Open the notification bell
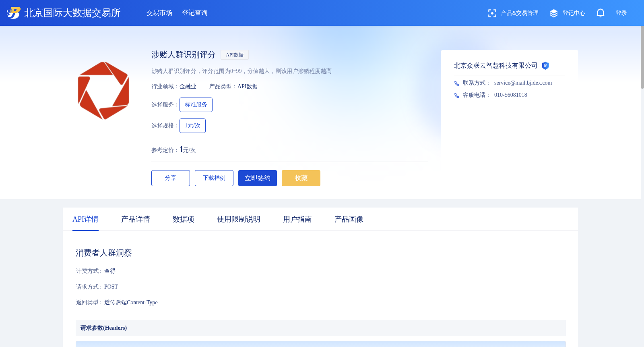 (601, 13)
